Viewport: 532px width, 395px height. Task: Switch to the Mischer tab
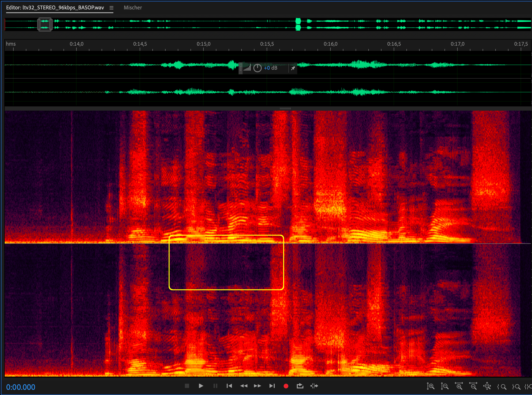click(x=133, y=8)
